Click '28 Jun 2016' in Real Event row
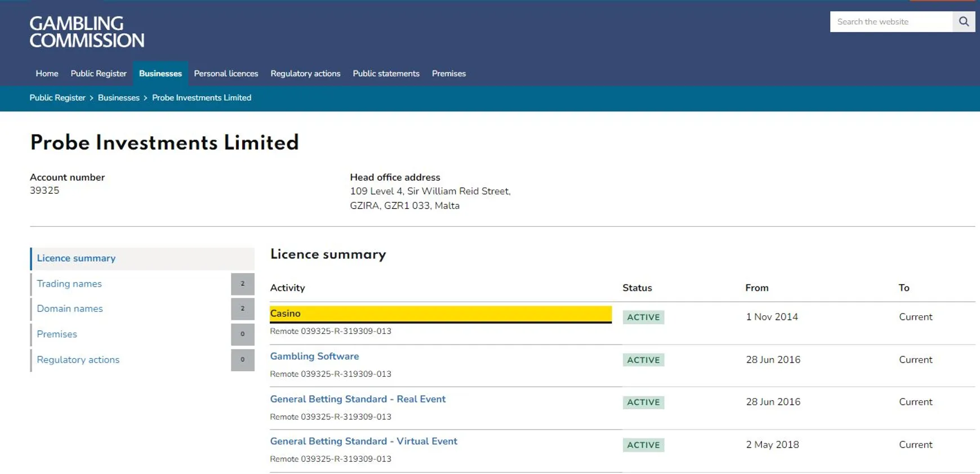980x474 pixels. click(773, 402)
